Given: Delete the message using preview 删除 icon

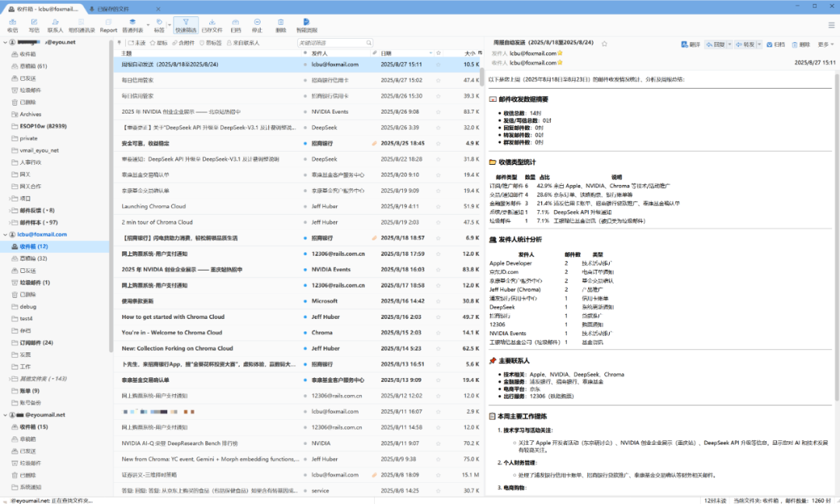Looking at the screenshot, I should [800, 45].
